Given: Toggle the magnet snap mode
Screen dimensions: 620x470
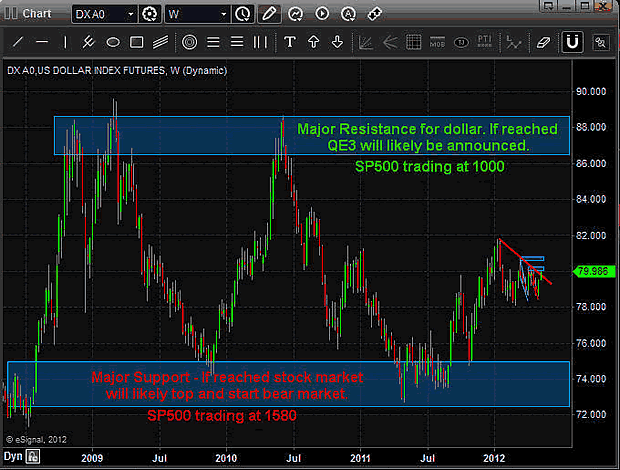Looking at the screenshot, I should (x=572, y=42).
